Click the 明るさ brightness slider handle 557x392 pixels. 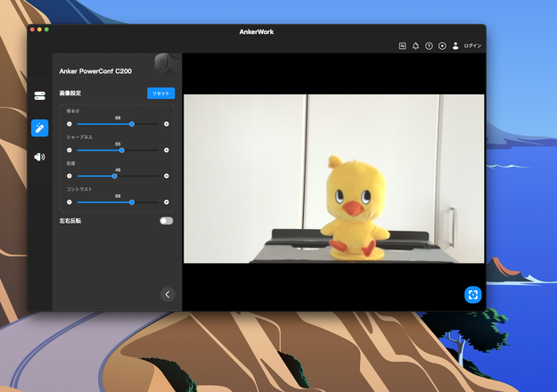pos(132,124)
